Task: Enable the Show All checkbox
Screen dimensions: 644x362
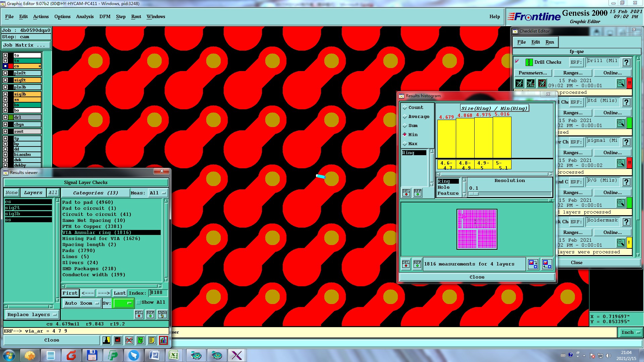Action: (139, 302)
